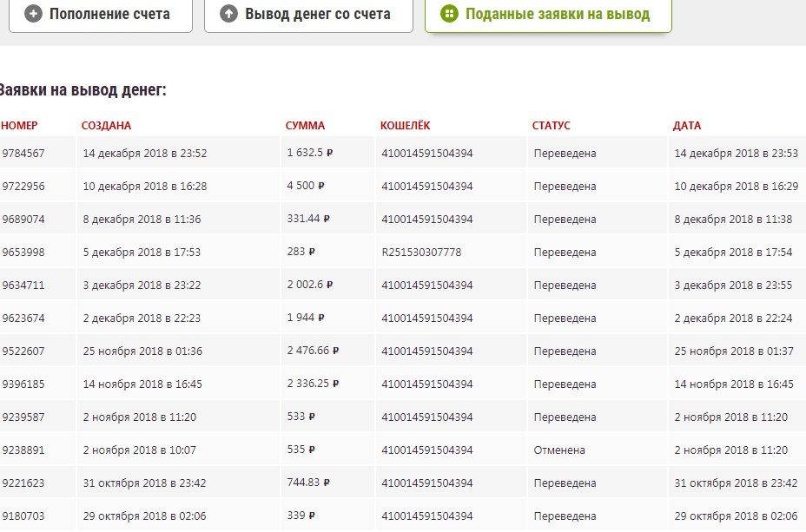Click the Отменена status of request 9238891
This screenshot has width=806, height=532.
[x=559, y=450]
